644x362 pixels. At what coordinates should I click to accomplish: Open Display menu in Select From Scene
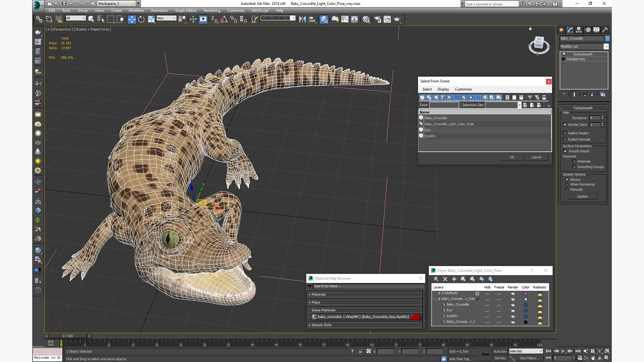point(443,89)
